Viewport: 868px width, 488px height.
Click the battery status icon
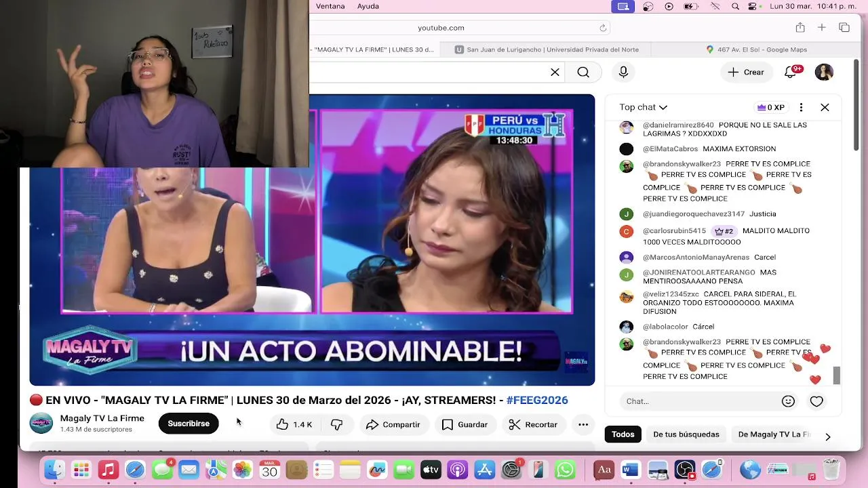tap(691, 6)
